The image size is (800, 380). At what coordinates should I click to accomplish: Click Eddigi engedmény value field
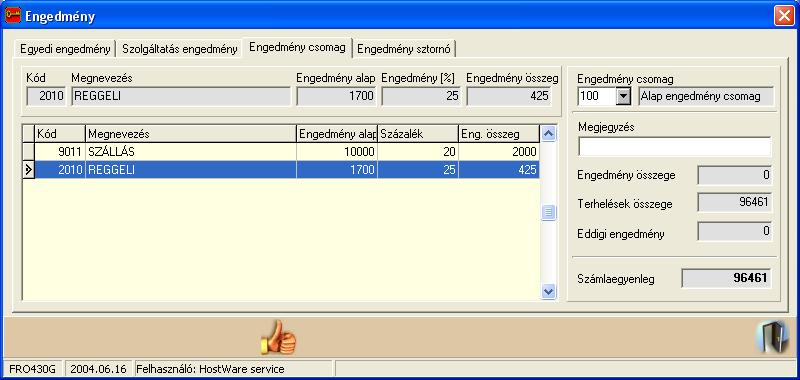(735, 232)
